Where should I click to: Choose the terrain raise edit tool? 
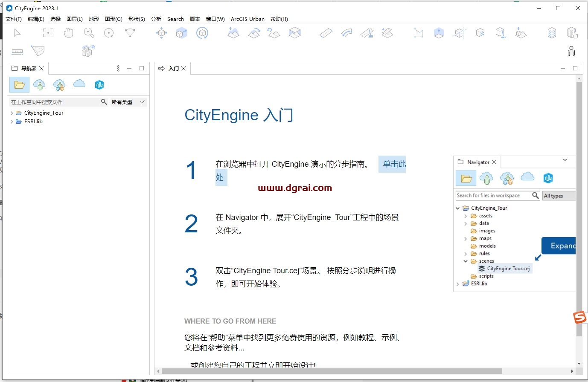click(233, 33)
